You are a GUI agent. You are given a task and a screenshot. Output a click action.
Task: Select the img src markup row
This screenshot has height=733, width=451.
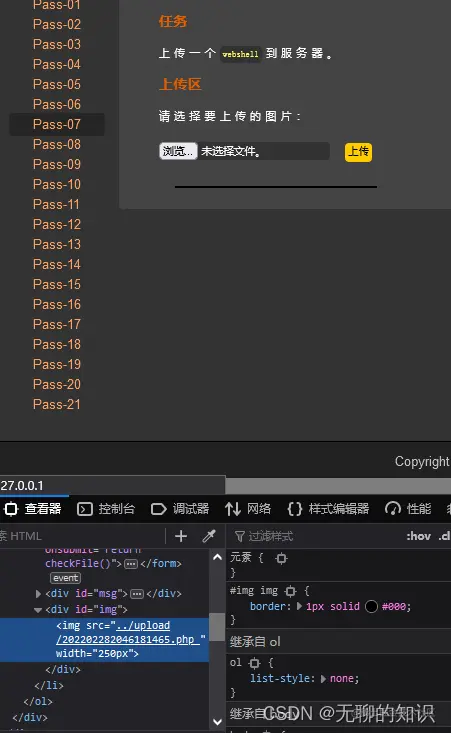(x=104, y=640)
